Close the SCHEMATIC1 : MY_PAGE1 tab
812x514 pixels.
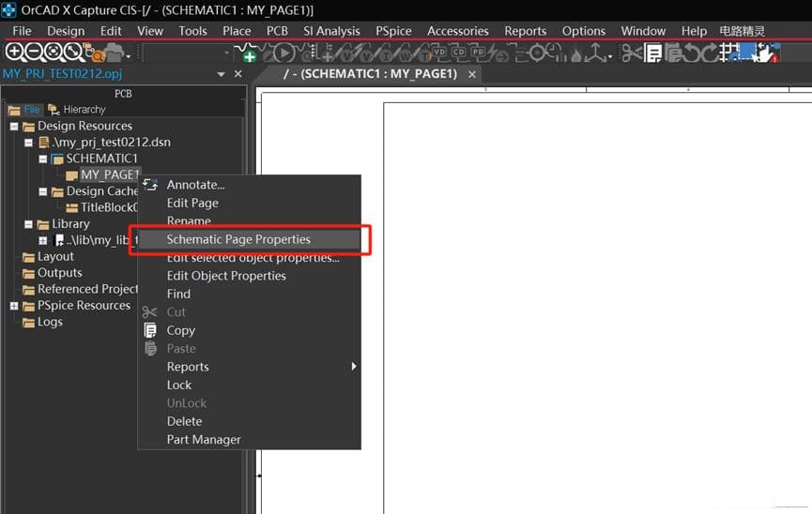coord(472,74)
